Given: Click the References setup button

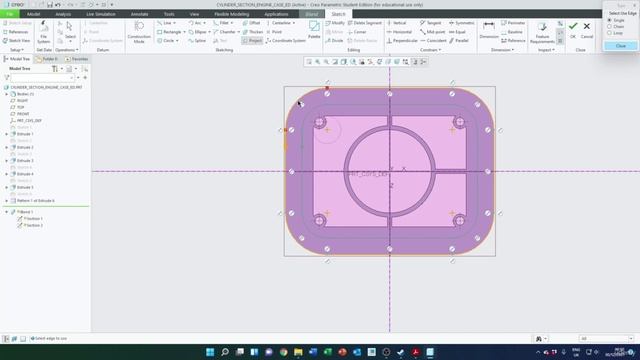Looking at the screenshot, I should 16,32.
